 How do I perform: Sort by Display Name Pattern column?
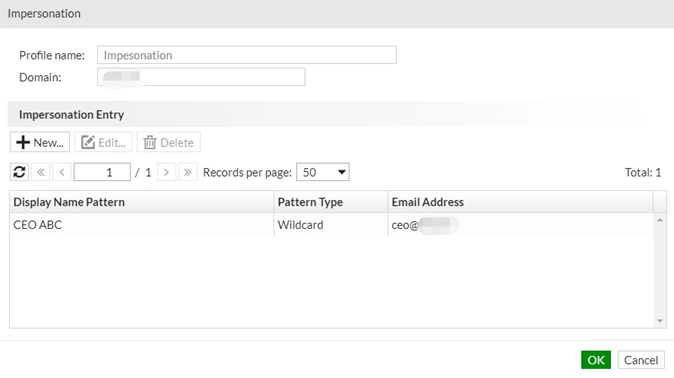[x=141, y=202]
